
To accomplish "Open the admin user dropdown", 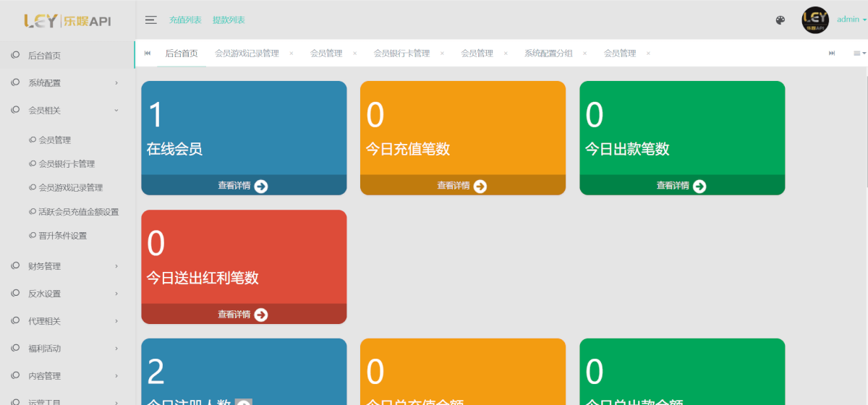I will pyautogui.click(x=851, y=20).
